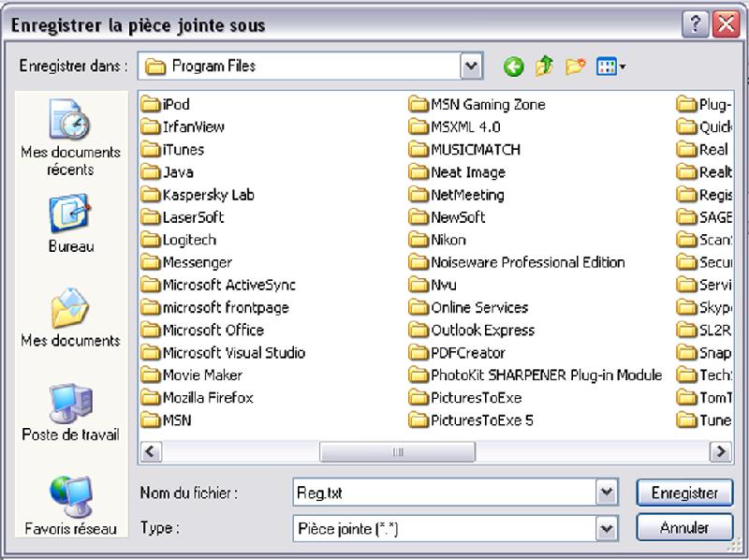Go to Poste de travail
The height and width of the screenshot is (560, 749).
click(70, 412)
